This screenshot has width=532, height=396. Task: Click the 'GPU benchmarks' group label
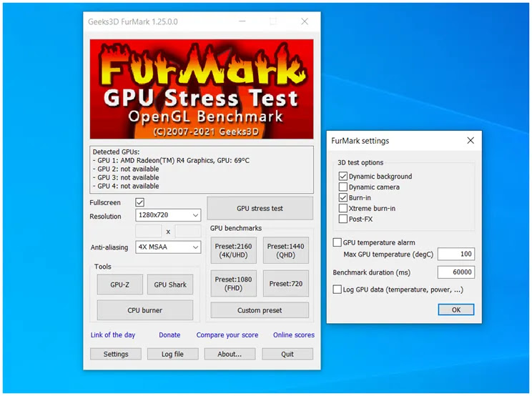coord(236,228)
